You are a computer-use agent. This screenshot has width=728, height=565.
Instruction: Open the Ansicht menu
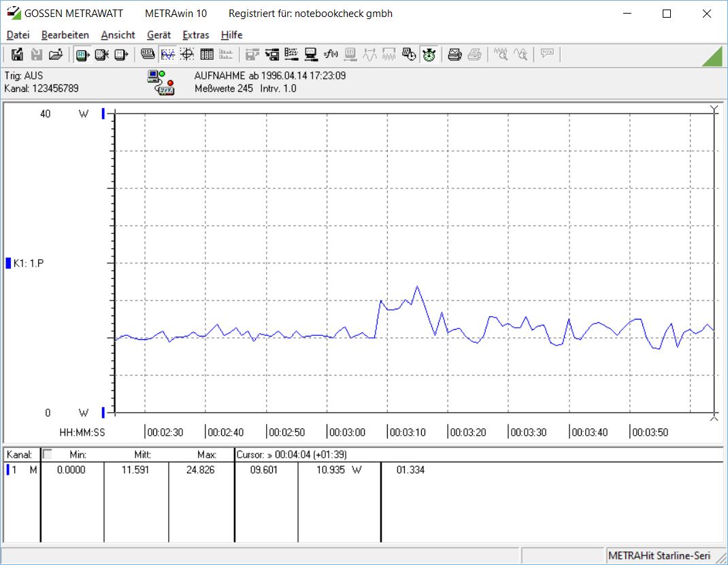coord(118,35)
